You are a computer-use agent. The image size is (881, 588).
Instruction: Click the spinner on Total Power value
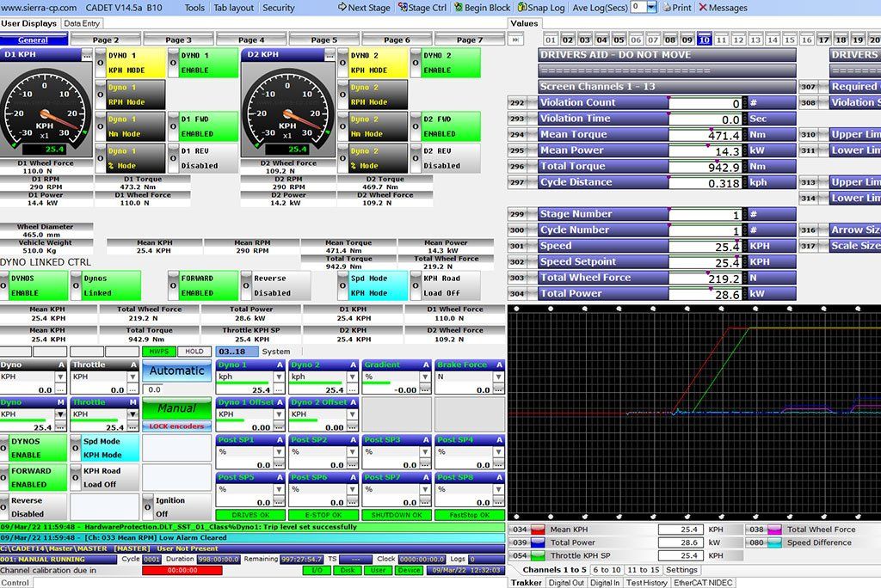(745, 294)
